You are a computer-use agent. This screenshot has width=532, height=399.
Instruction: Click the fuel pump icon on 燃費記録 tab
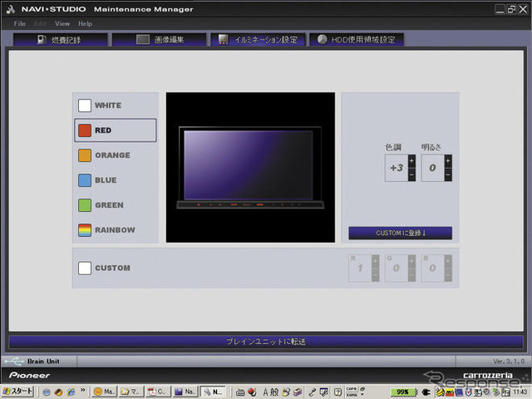42,40
